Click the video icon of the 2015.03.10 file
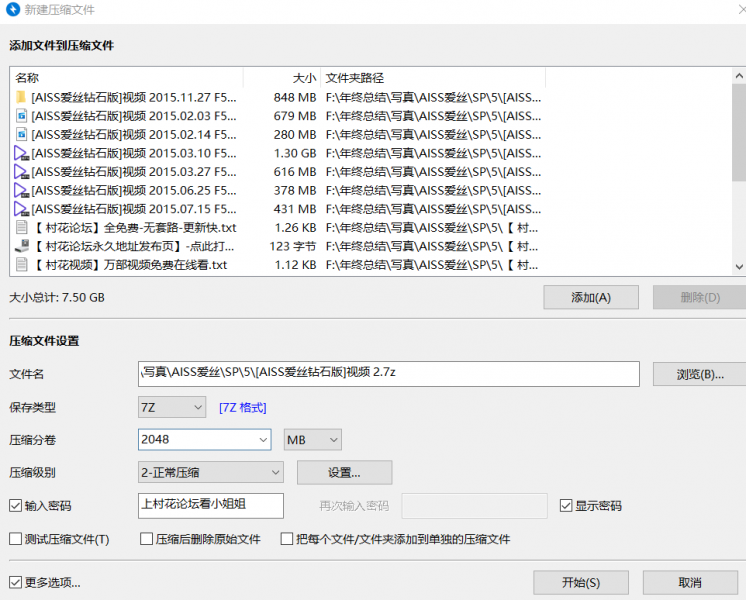This screenshot has height=600, width=746. point(21,153)
